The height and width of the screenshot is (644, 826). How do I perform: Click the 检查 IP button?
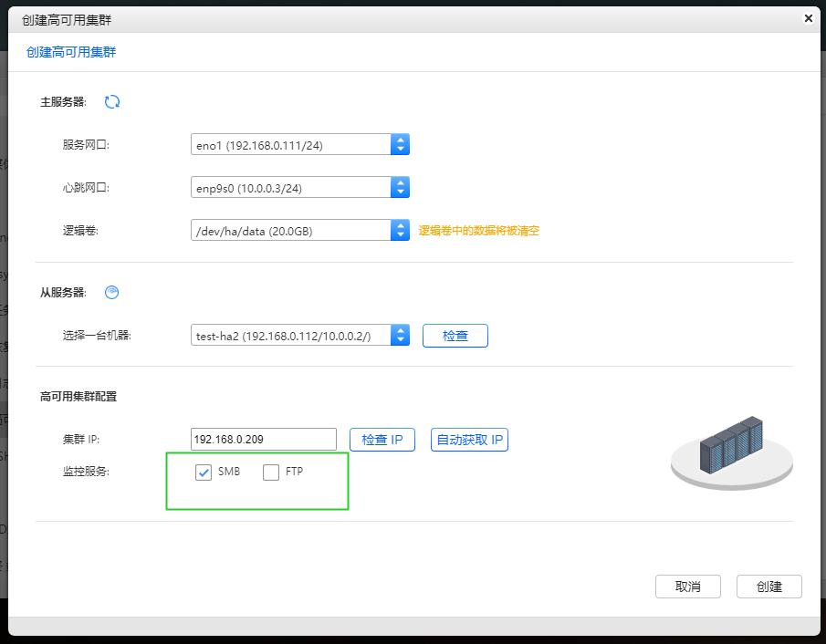click(x=382, y=440)
